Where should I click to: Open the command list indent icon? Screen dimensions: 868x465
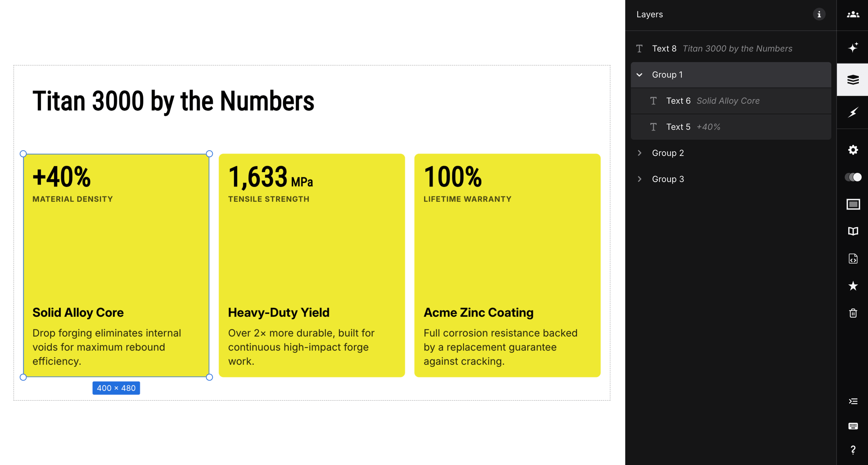coord(853,401)
